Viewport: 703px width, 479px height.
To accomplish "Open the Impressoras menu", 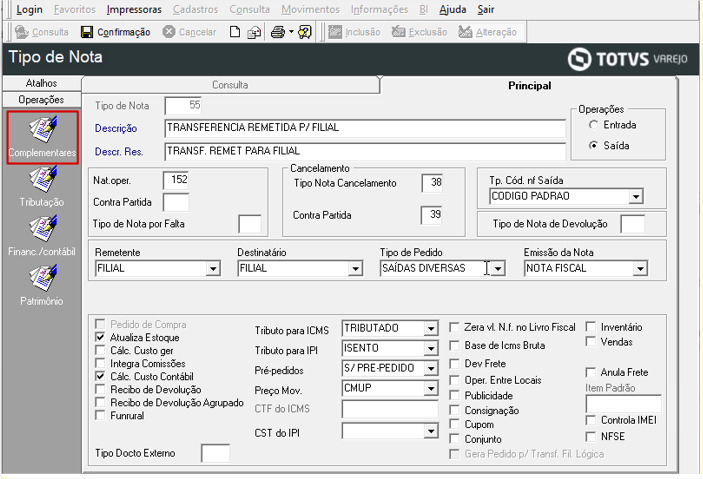I will (x=134, y=9).
